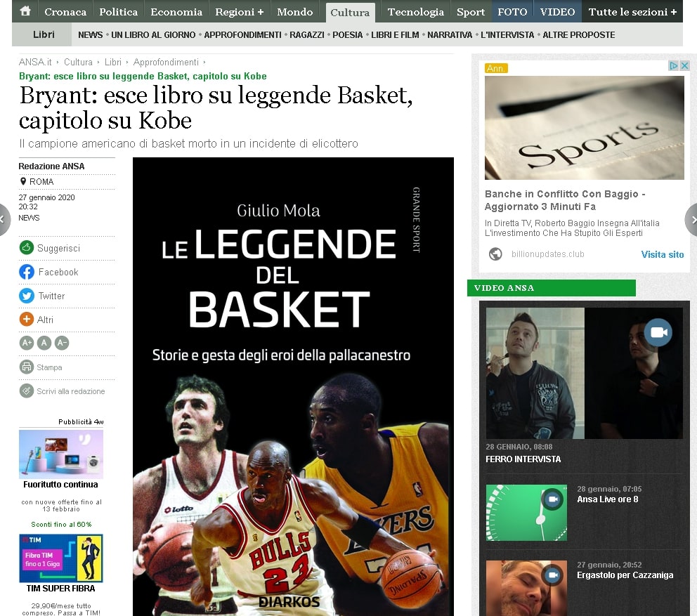
Task: Click the Stampa printer icon
Action: click(x=27, y=367)
